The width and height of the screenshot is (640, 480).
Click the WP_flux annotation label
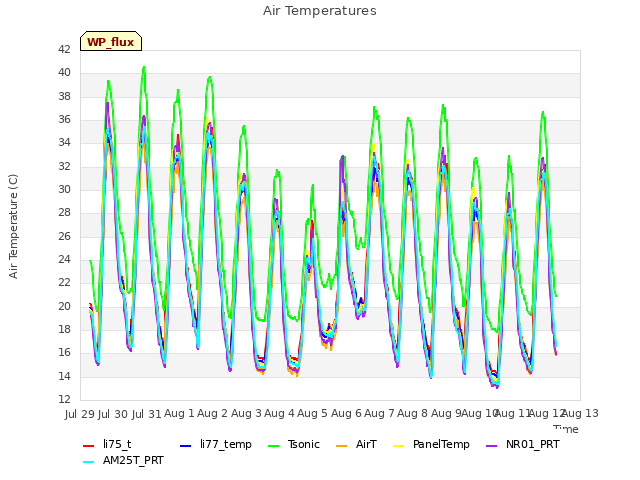pyautogui.click(x=111, y=42)
